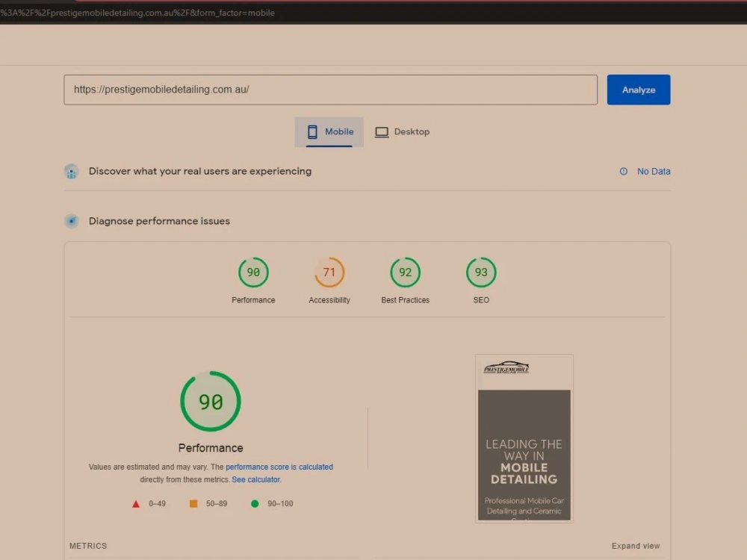The image size is (747, 560).
Task: Open the 'See calculator' link
Action: tap(255, 479)
